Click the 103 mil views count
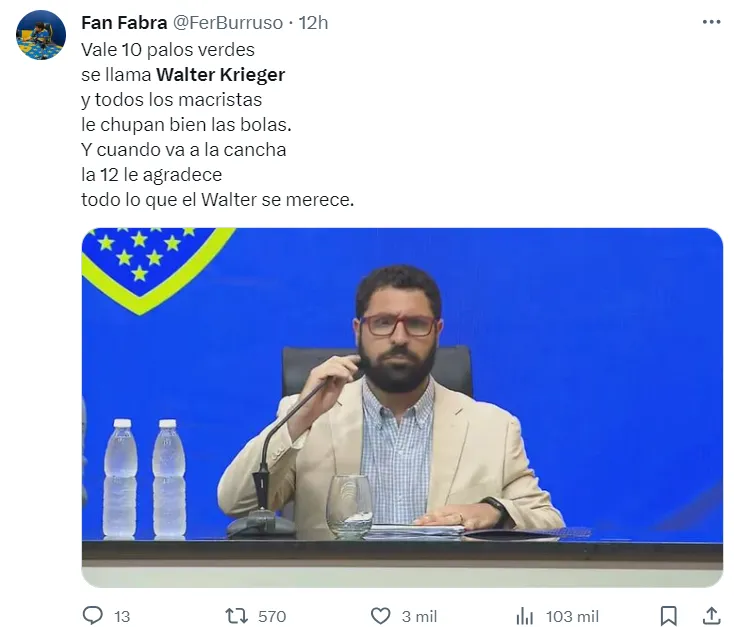 pos(572,616)
